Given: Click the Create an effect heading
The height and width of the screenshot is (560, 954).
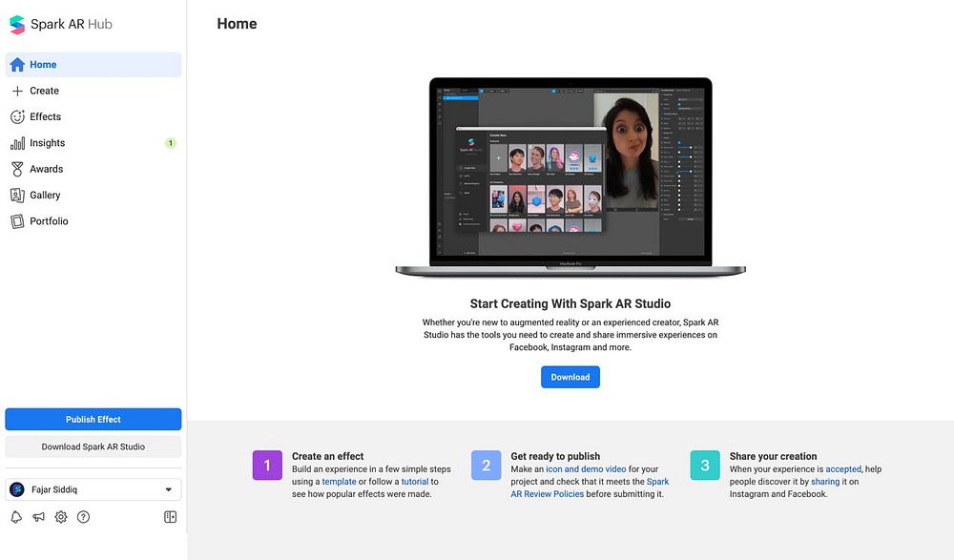Looking at the screenshot, I should (x=327, y=456).
